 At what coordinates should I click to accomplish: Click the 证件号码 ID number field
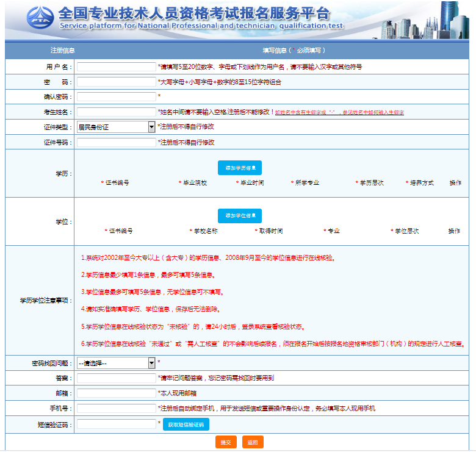[x=116, y=142]
